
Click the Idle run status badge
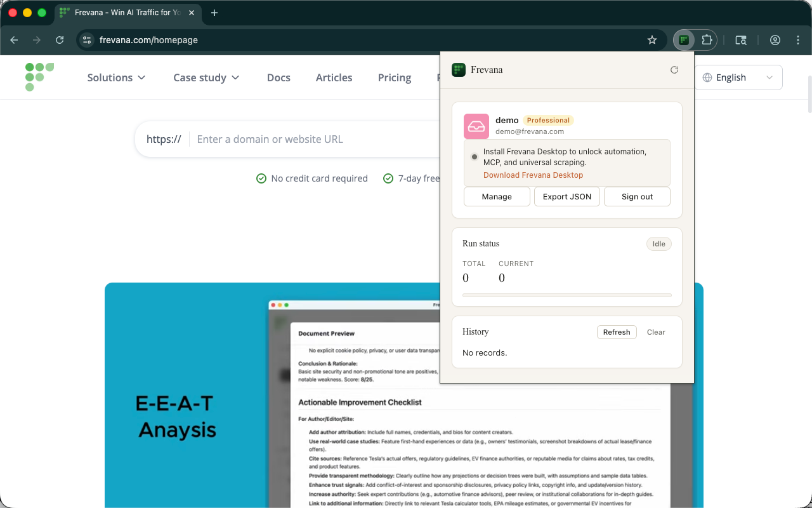(659, 244)
